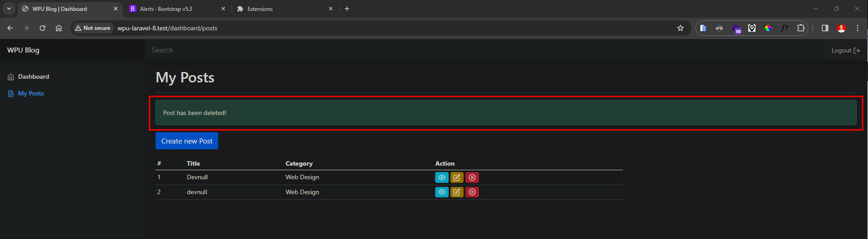The width and height of the screenshot is (868, 239).
Task: Open the Chrome profile avatar menu
Action: pos(841,28)
